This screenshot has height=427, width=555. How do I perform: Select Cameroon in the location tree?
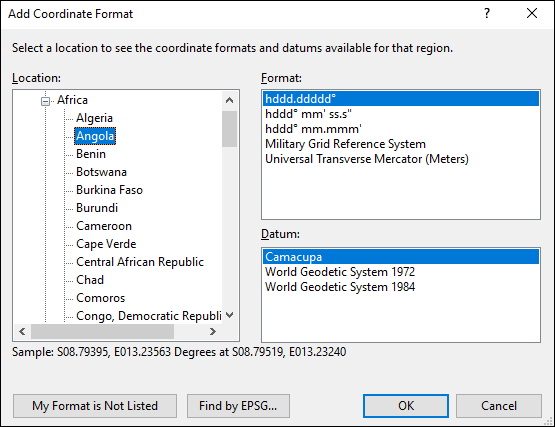tap(104, 226)
